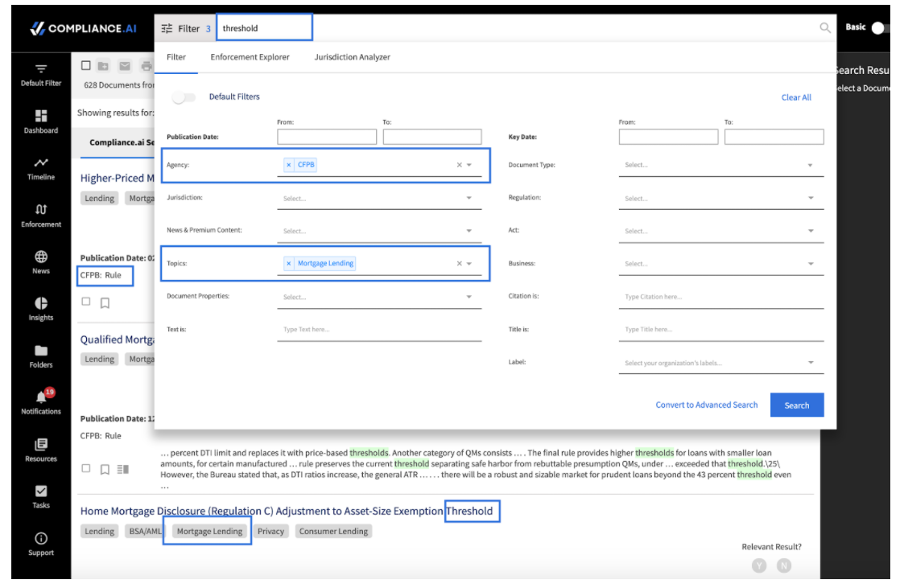Open the Qualified Mortgage document title

tap(117, 339)
